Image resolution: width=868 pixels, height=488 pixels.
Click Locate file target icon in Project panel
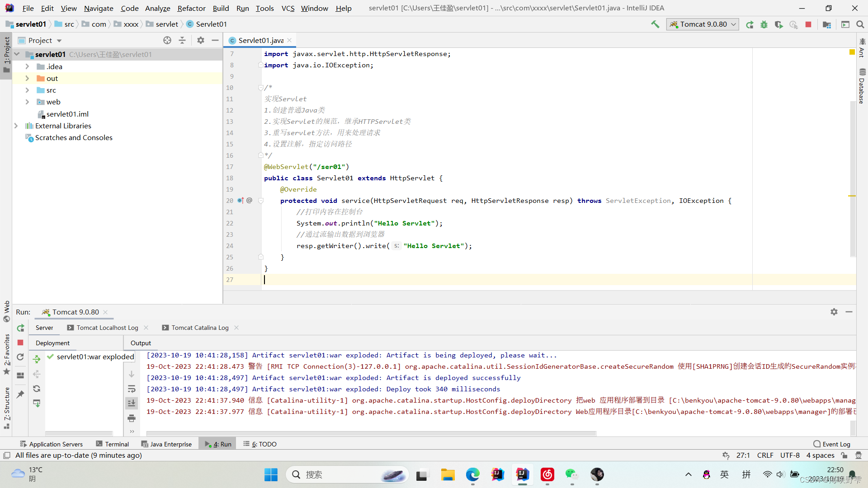tap(167, 40)
